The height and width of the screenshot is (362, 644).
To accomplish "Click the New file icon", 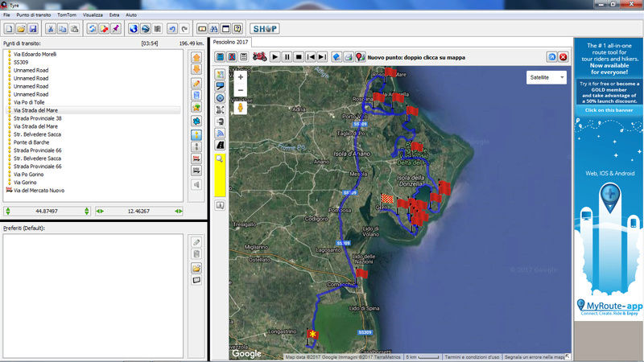I will tap(9, 29).
